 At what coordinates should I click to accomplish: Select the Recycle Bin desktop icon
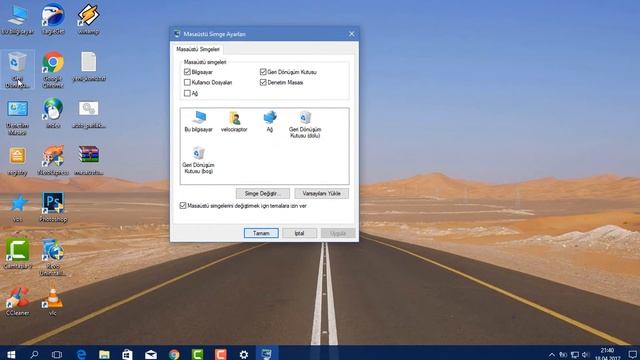(x=17, y=70)
